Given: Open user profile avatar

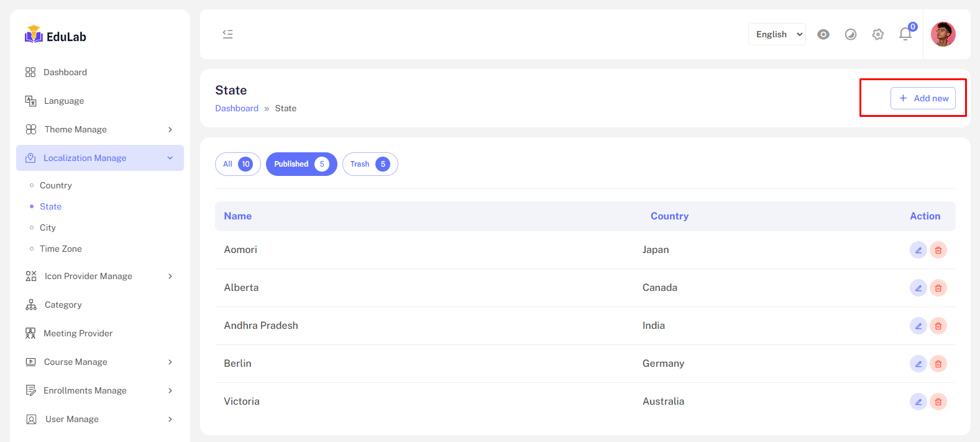Looking at the screenshot, I should [943, 34].
